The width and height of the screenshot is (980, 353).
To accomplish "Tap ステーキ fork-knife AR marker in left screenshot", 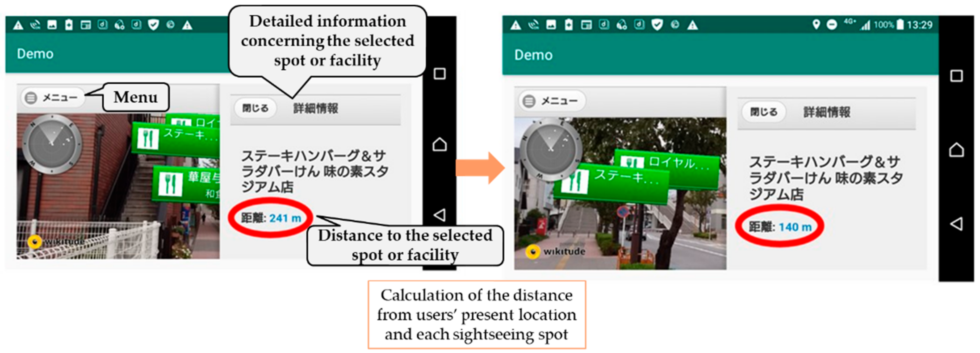I will (x=147, y=138).
